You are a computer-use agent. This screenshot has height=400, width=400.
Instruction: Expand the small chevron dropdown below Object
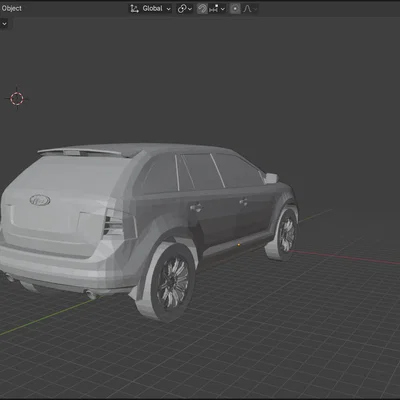coord(4,24)
